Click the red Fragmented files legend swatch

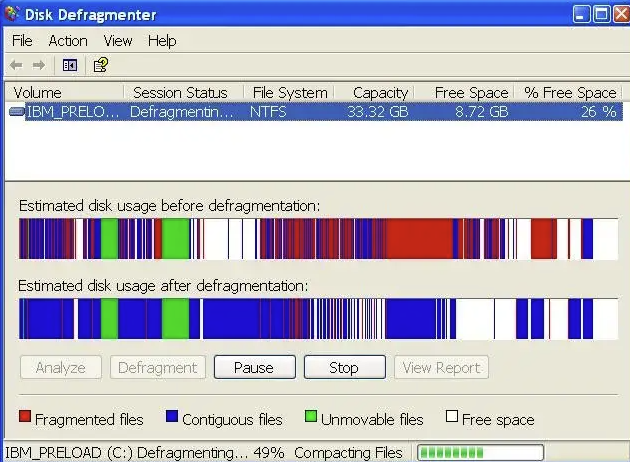25,416
